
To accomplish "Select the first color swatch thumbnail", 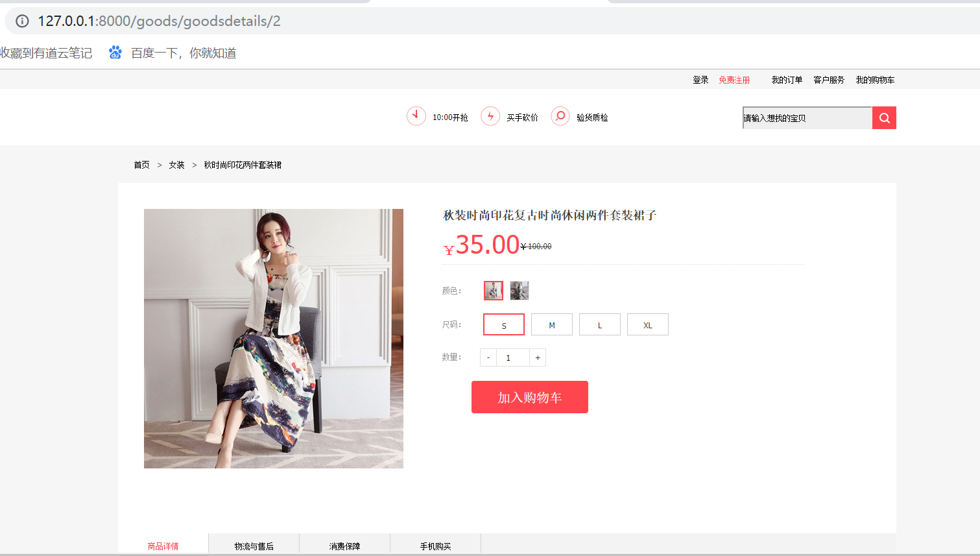I will [x=494, y=291].
